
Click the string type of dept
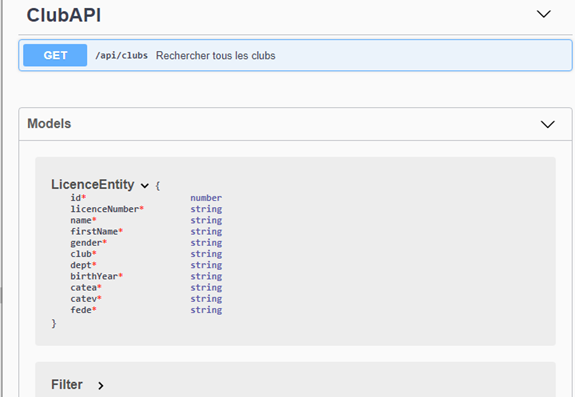[206, 265]
